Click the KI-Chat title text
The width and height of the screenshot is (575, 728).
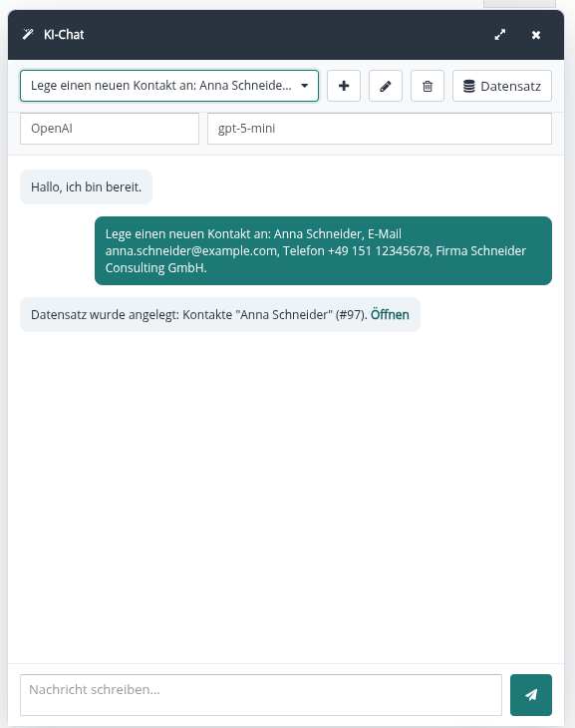point(64,35)
